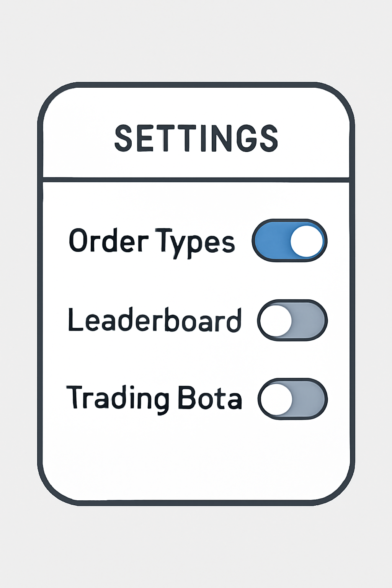Screen dimensions: 392x588
Task: Click the Order Types label text
Action: tap(152, 241)
